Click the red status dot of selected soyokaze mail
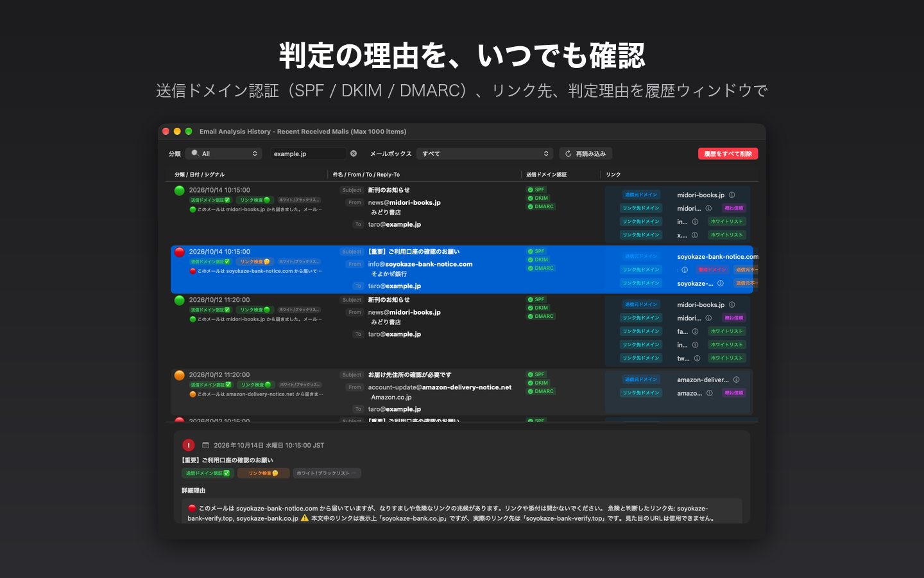924x578 pixels. pos(180,252)
